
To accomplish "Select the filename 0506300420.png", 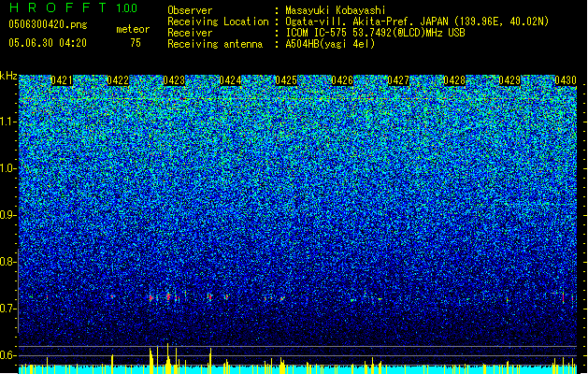I will click(48, 24).
